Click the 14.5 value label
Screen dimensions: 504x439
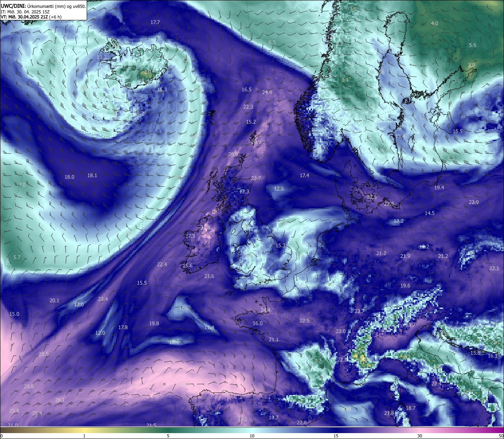pyautogui.click(x=430, y=213)
